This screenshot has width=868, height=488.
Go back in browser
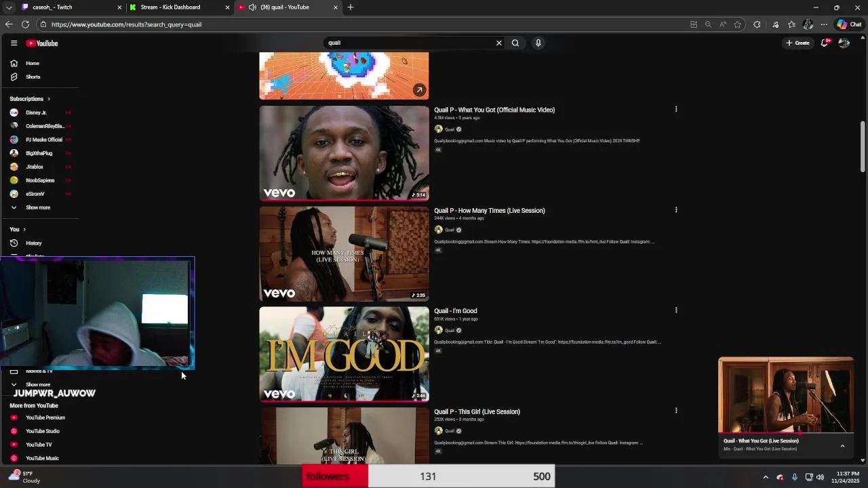tap(9, 24)
